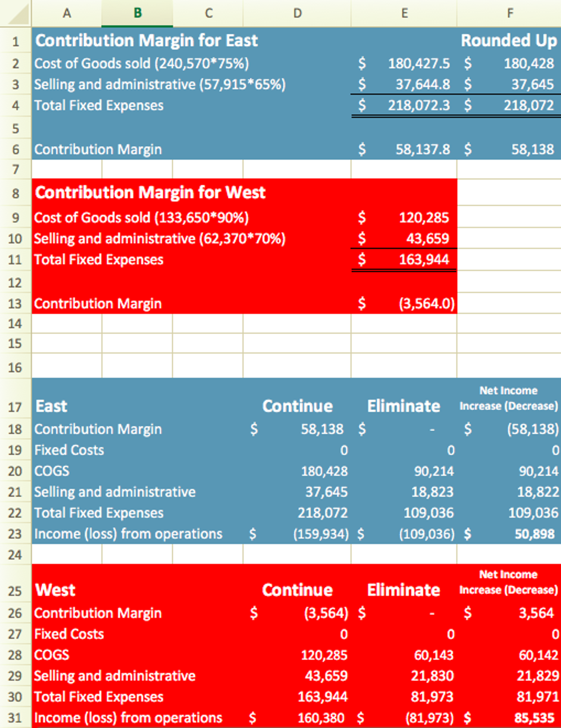Select column E header
The height and width of the screenshot is (728, 561).
[x=404, y=13]
